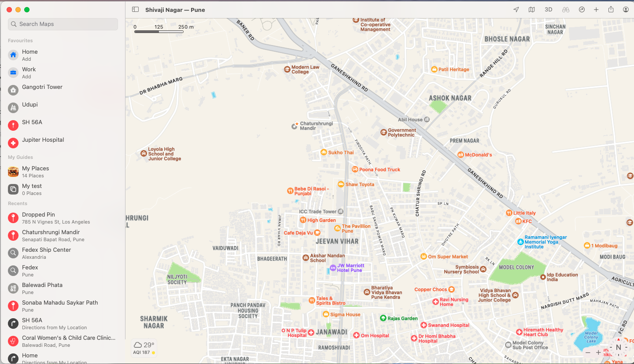
Task: Open the Directions icon in the toolbar
Action: (582, 9)
